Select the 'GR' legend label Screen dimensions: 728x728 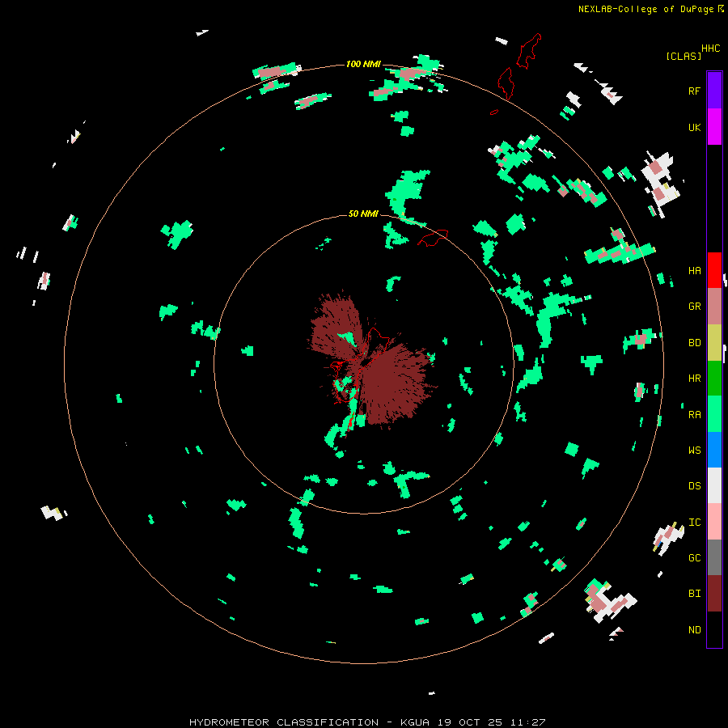pos(694,307)
